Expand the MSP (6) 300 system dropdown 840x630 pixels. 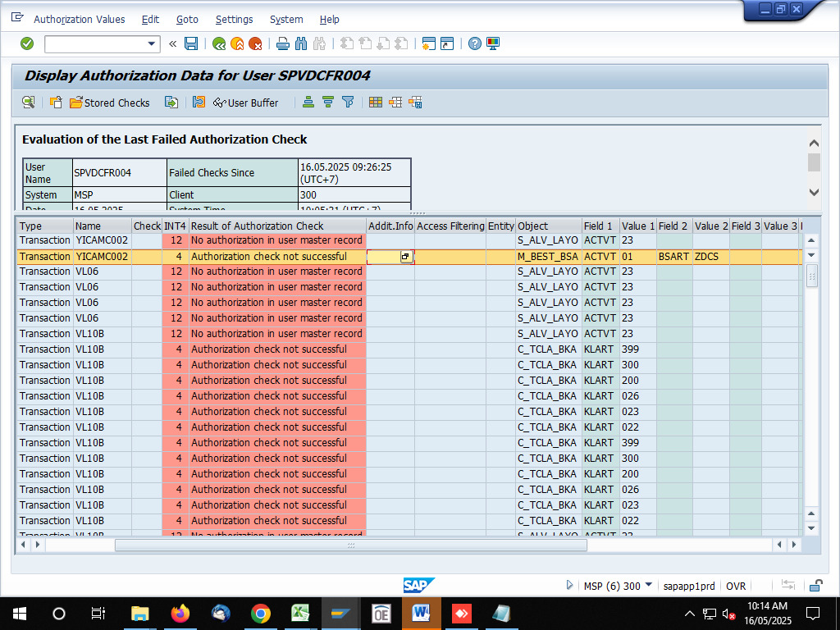(x=649, y=585)
